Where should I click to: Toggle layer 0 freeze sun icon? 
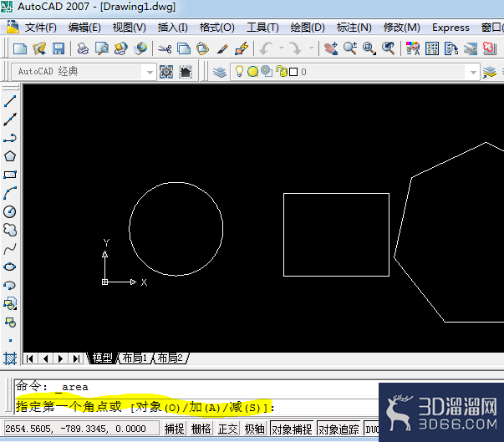click(x=252, y=71)
